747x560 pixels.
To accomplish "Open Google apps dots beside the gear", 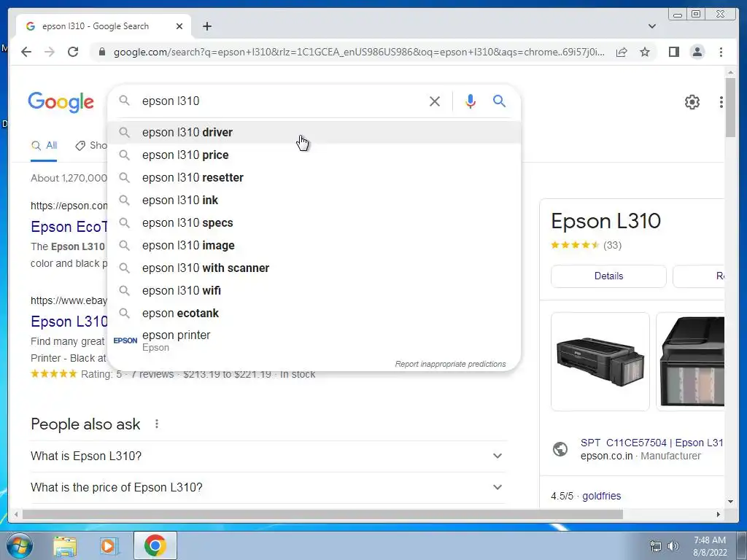I will click(x=721, y=102).
